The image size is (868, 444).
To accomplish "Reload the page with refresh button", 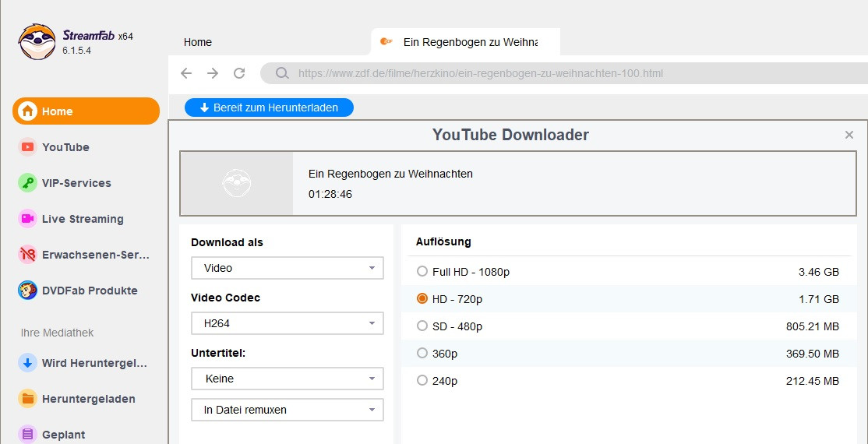I will tap(239, 73).
